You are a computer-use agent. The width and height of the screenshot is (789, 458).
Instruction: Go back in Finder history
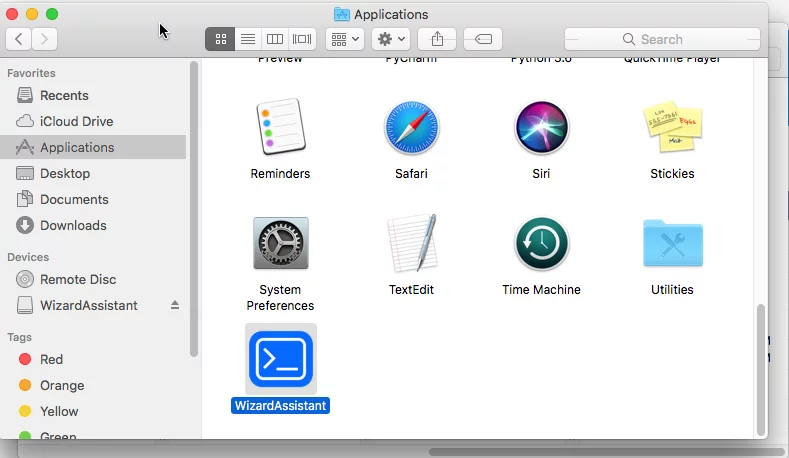pyautogui.click(x=19, y=39)
